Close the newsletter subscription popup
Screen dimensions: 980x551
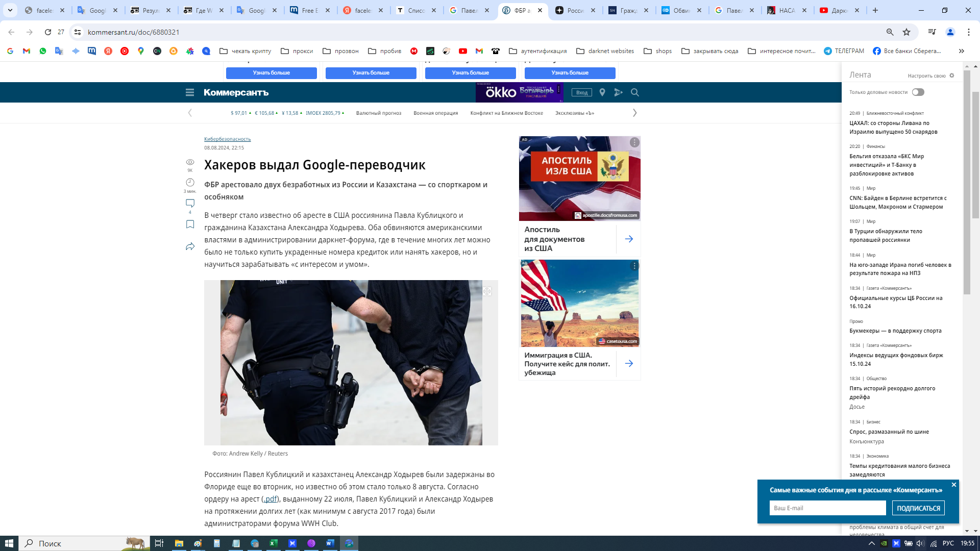click(x=953, y=485)
